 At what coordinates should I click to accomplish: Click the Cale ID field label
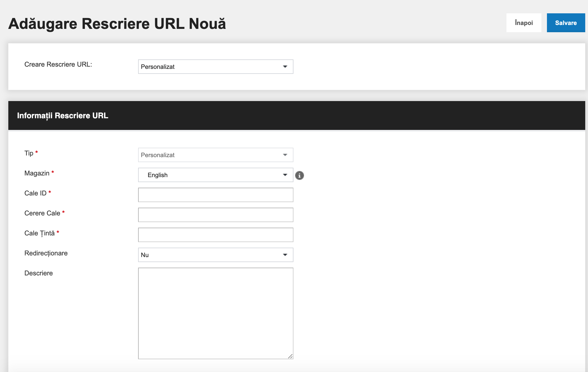pos(36,193)
